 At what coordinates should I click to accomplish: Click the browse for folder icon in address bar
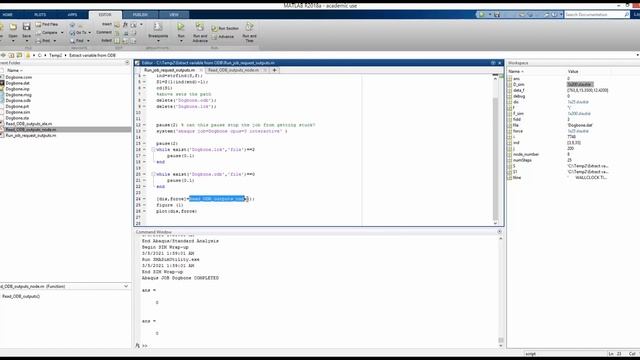tap(19, 55)
